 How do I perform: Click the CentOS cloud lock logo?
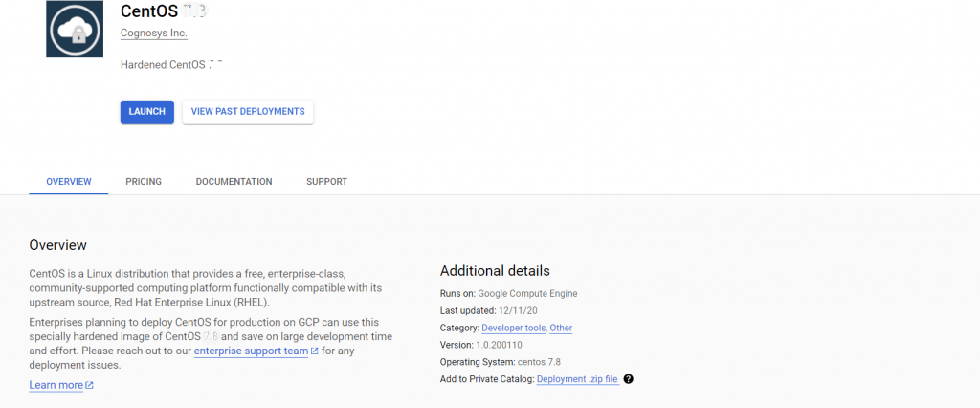click(74, 29)
